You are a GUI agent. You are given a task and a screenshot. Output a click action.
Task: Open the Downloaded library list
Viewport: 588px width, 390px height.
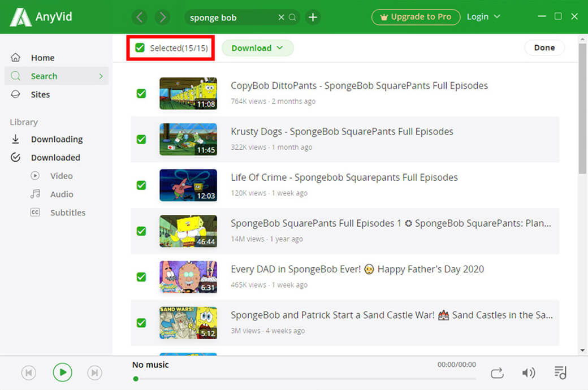click(57, 158)
